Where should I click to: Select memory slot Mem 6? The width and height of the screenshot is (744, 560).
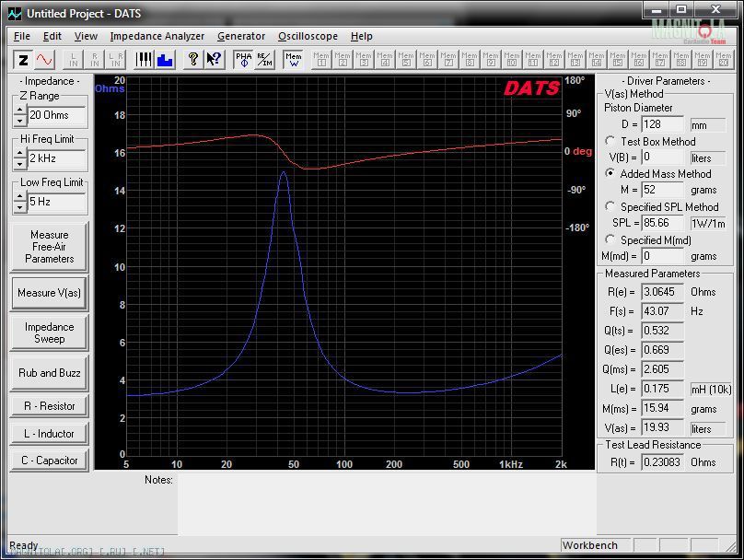(427, 60)
